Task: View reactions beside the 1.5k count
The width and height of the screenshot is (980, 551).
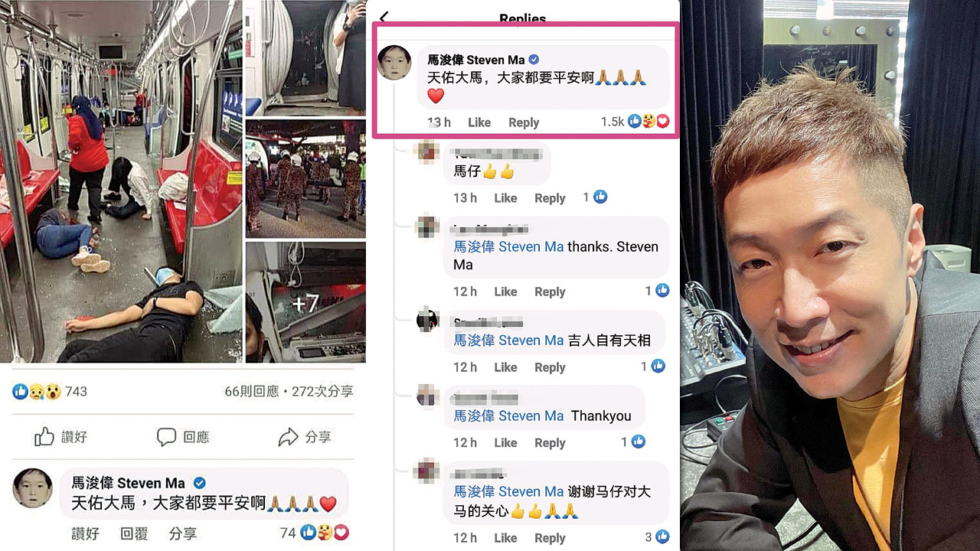Action: (x=648, y=122)
